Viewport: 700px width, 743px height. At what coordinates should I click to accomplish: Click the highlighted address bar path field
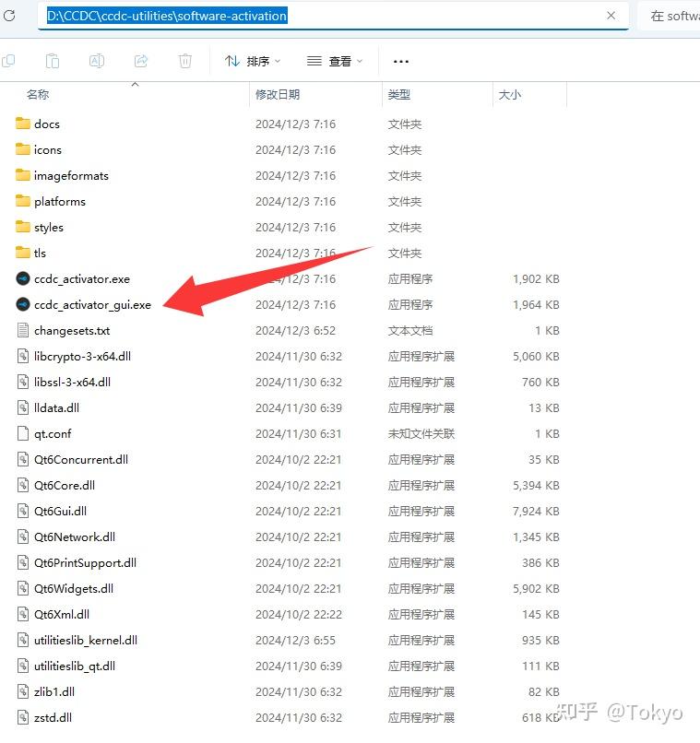click(x=333, y=16)
